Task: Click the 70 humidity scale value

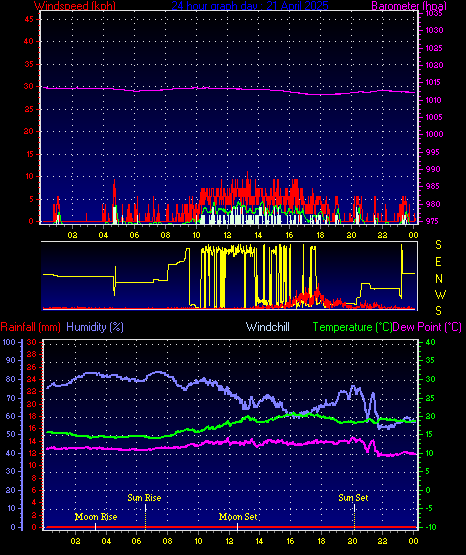Action: pyautogui.click(x=11, y=398)
